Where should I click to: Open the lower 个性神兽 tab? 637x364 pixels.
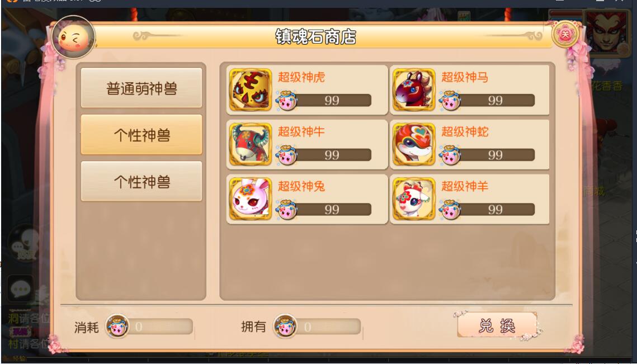[x=141, y=181]
